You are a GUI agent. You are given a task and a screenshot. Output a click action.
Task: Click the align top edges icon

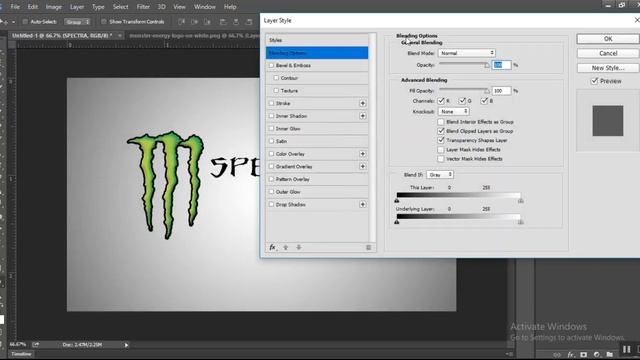click(x=182, y=22)
